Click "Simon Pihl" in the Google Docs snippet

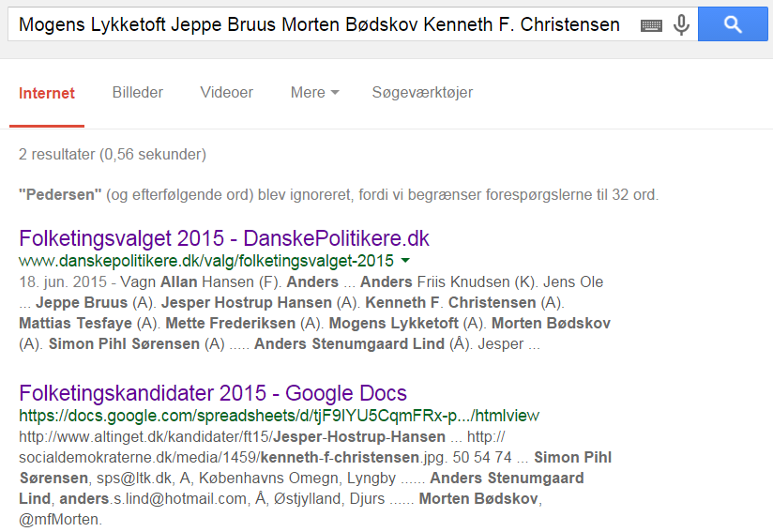pos(572,457)
